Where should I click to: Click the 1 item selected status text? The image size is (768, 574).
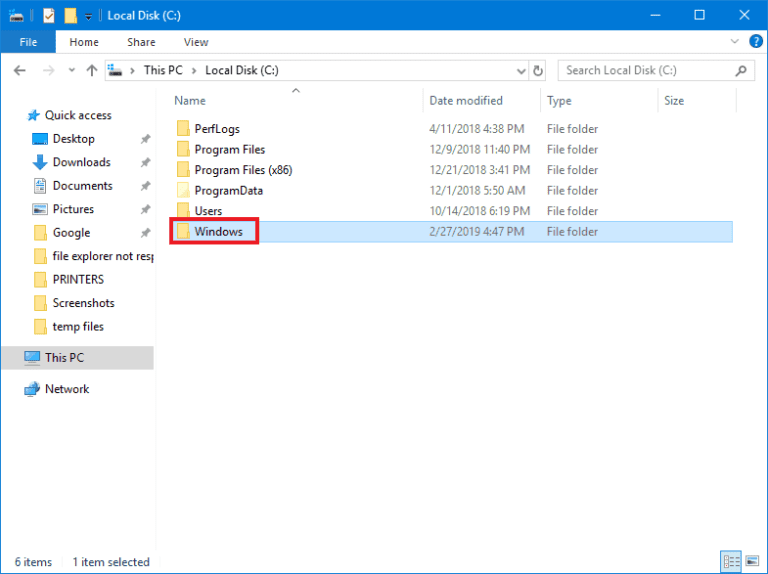click(x=111, y=562)
